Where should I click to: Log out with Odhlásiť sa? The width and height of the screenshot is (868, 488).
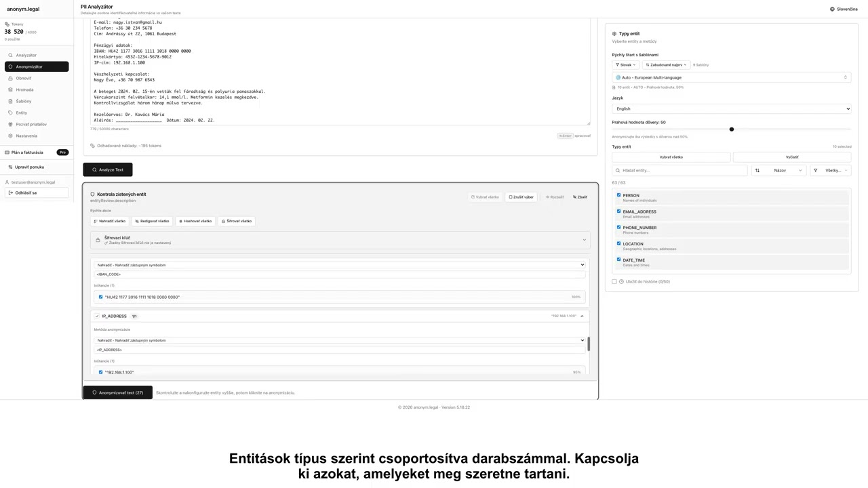tap(37, 192)
